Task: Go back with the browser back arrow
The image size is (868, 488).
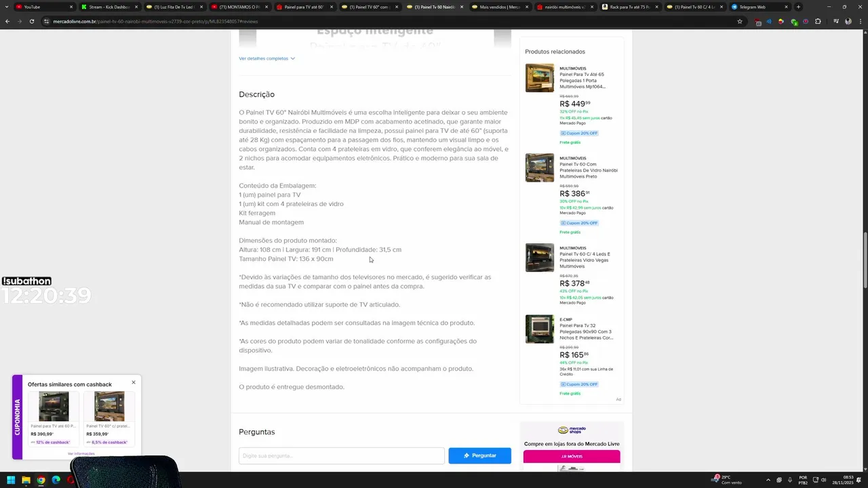Action: (7, 21)
